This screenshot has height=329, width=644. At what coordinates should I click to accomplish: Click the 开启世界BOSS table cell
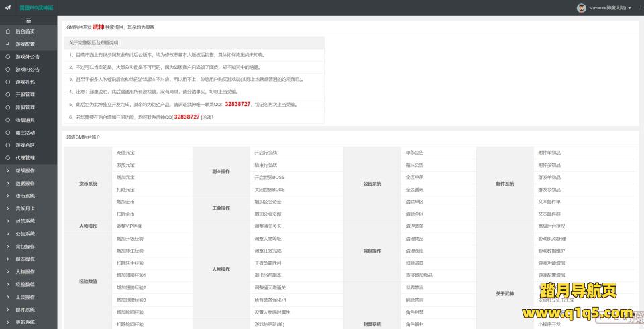click(x=297, y=177)
